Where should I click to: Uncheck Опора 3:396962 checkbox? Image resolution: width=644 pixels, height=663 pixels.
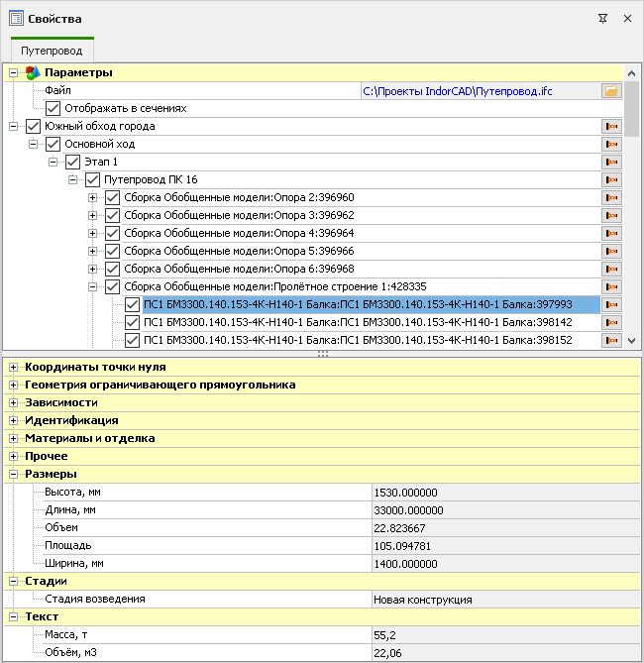tap(113, 215)
